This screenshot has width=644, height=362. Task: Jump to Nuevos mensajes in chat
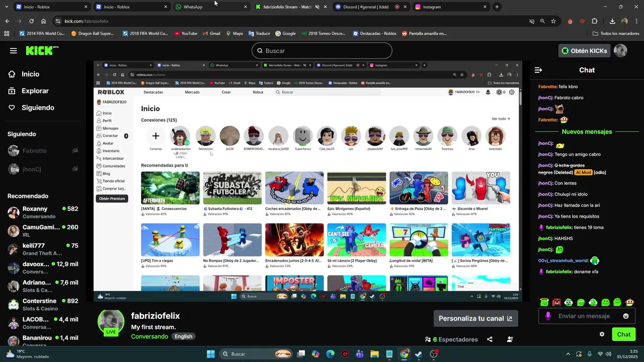[587, 132]
